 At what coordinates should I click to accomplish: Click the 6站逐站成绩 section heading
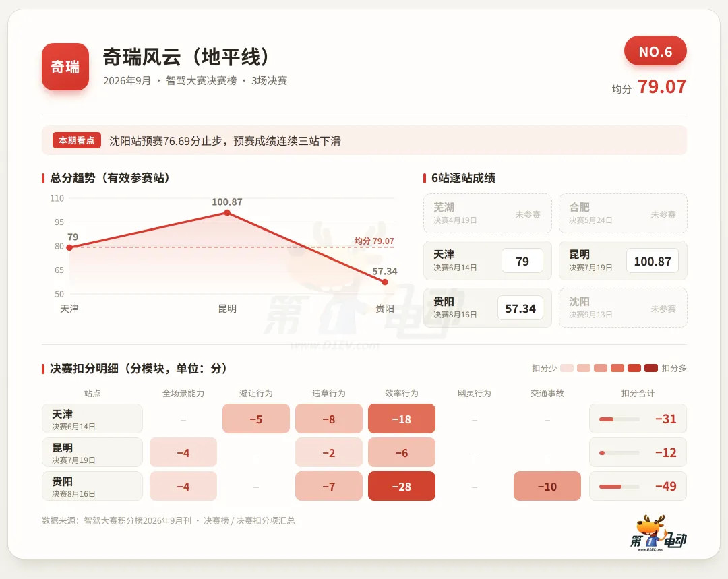tap(463, 178)
